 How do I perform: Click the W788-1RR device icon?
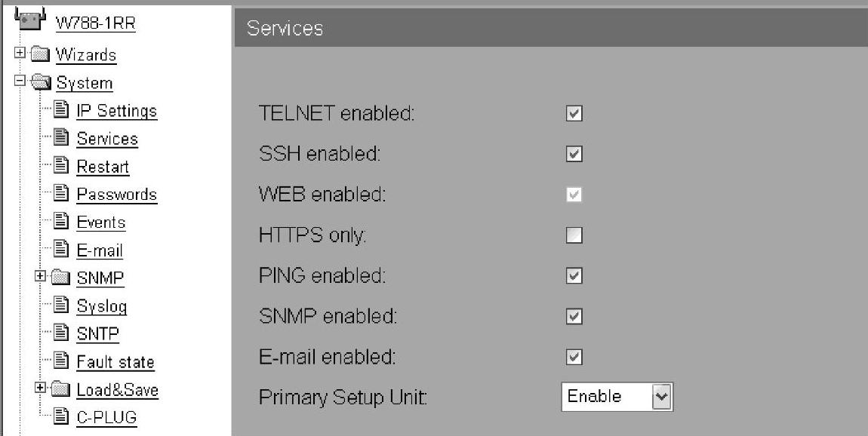[30, 17]
